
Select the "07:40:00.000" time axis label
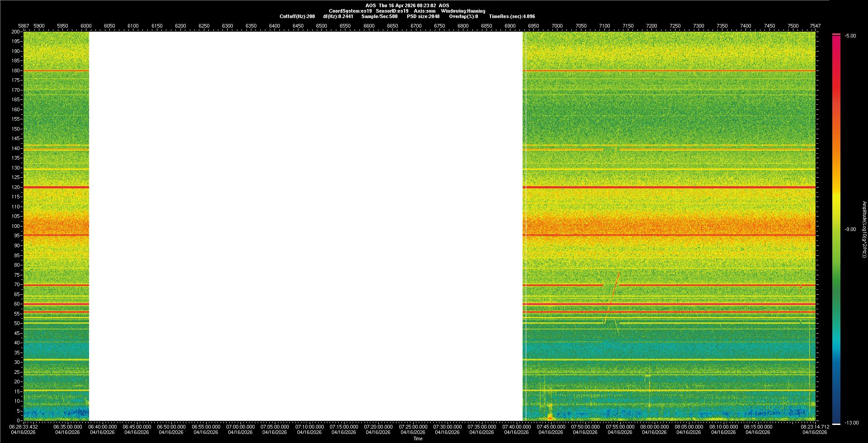point(517,426)
